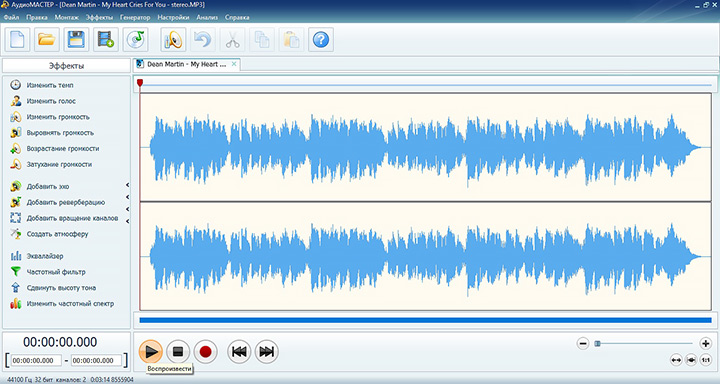
Task: Open the Настройки menu
Action: click(x=173, y=17)
